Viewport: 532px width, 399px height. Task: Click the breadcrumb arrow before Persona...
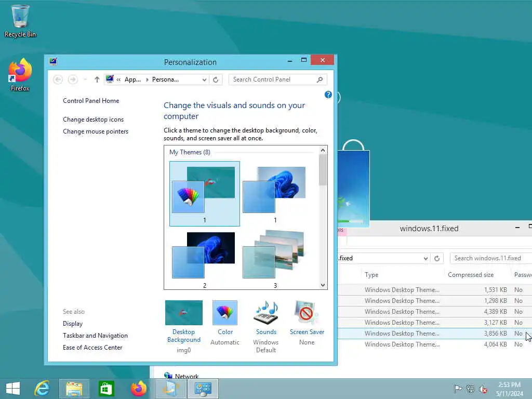click(x=147, y=79)
